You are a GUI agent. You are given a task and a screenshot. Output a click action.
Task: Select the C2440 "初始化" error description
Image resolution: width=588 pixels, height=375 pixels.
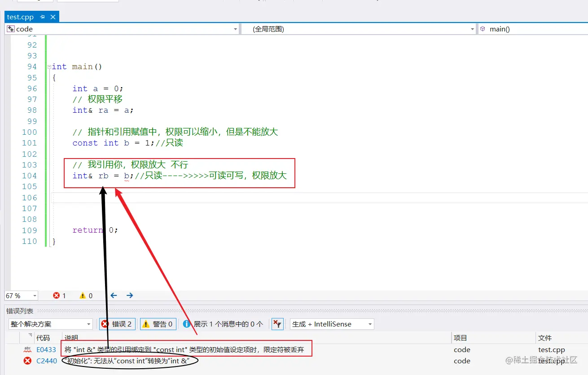[x=127, y=361]
